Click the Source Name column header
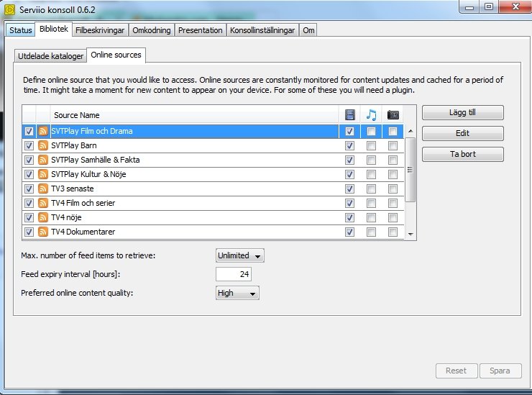 194,115
